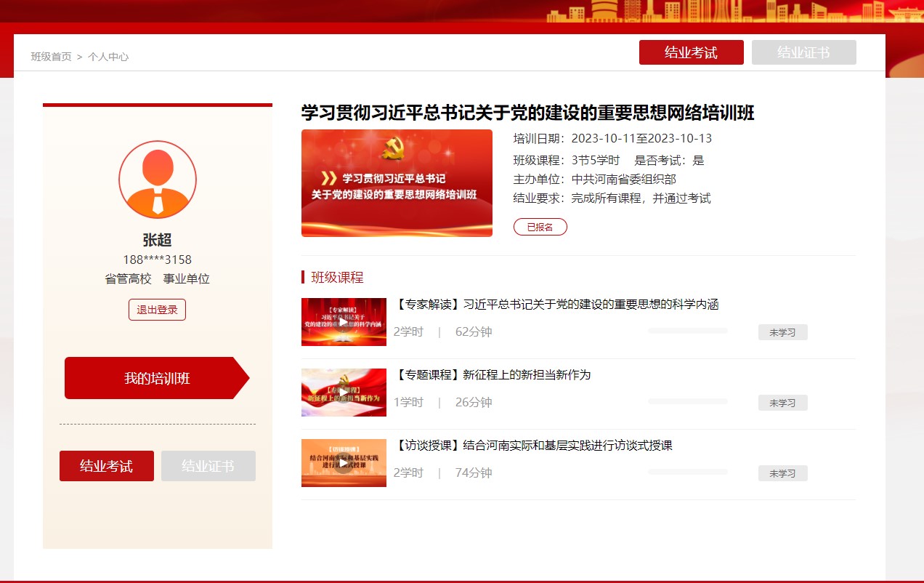Play the 专题课程 course video thumbnail
The width and height of the screenshot is (924, 583).
pos(344,393)
